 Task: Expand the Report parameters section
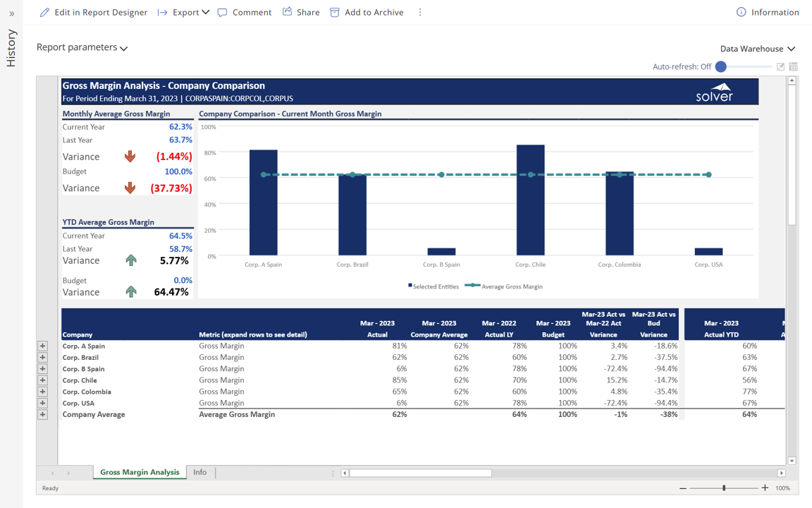tap(82, 47)
